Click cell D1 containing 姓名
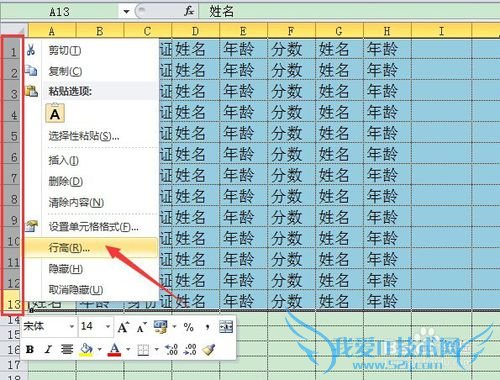This screenshot has width=500, height=380. click(x=196, y=49)
